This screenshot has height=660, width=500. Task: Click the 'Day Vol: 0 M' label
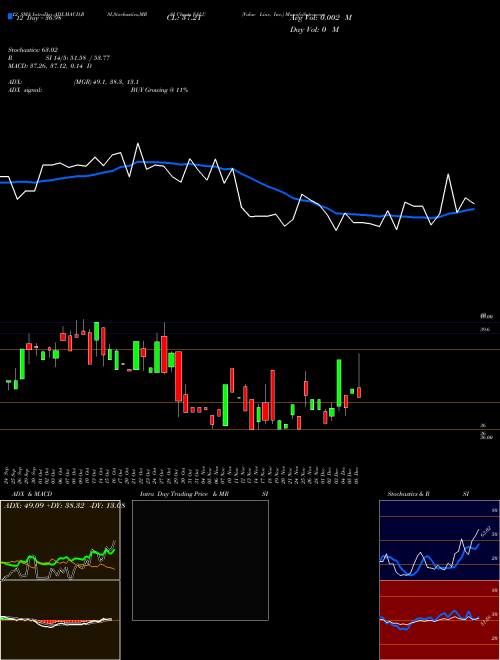pyautogui.click(x=314, y=29)
